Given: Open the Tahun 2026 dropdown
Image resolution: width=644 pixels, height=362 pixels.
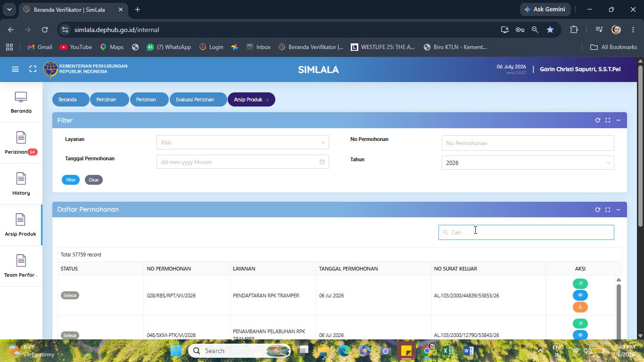Looking at the screenshot, I should point(528,163).
